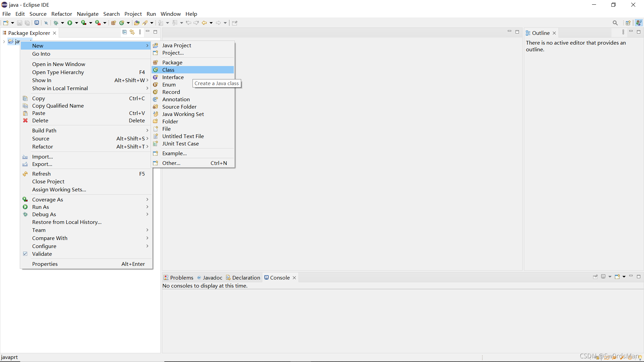Viewport: 644px width, 362px height.
Task: Click the Debug bug icon in toolbar
Action: pyautogui.click(x=56, y=23)
